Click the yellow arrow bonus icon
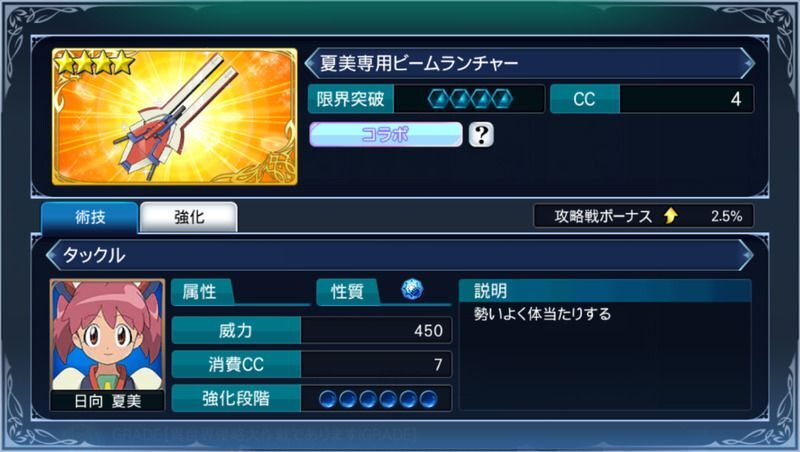 (x=670, y=216)
